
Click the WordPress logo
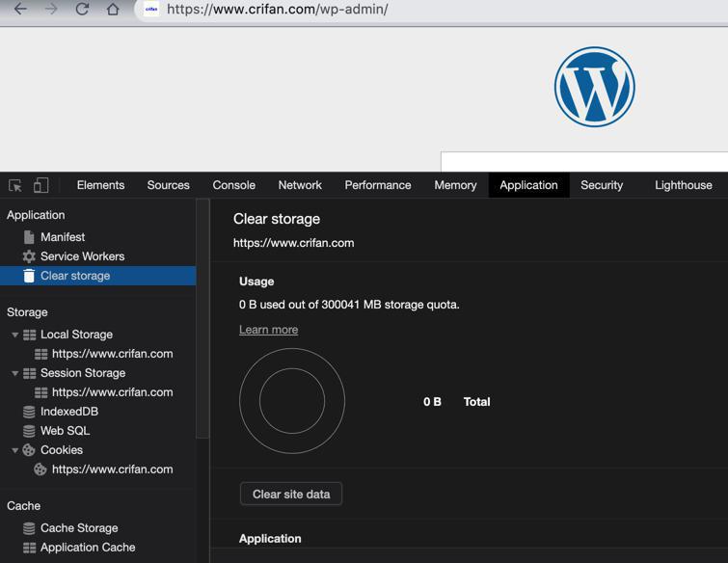pos(594,87)
